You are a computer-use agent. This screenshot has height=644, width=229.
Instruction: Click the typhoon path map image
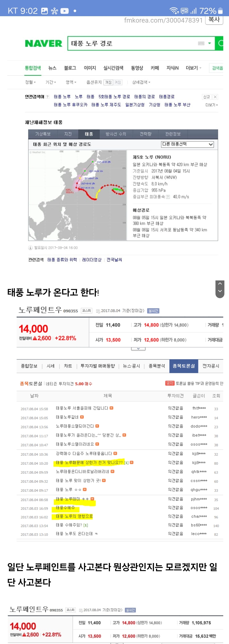[x=78, y=195]
